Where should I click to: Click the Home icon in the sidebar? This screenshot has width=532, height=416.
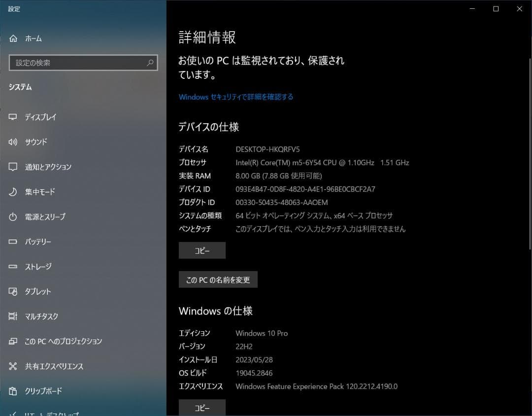(x=13, y=38)
